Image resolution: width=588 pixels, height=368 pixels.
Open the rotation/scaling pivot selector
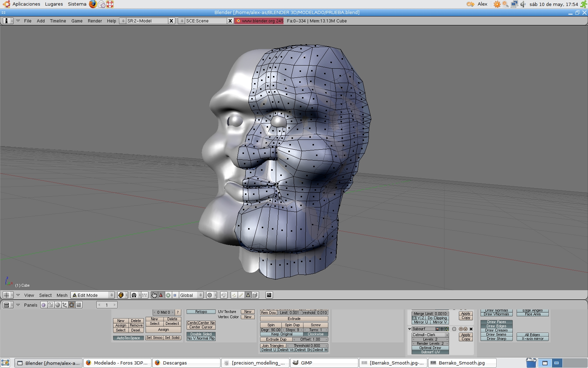(x=135, y=295)
